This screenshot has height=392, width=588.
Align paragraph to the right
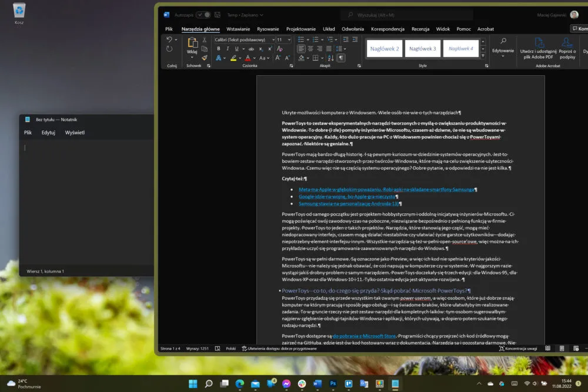(319, 49)
